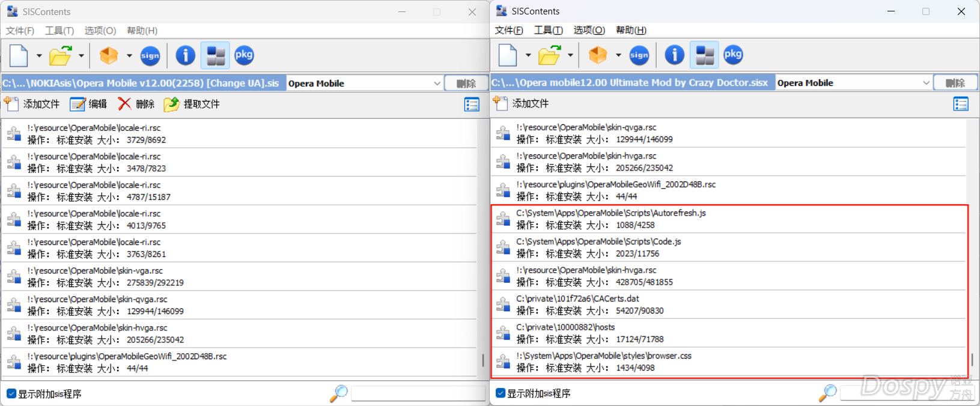Open the New file dropdown arrow in left window
This screenshot has height=406, width=980.
tap(39, 56)
